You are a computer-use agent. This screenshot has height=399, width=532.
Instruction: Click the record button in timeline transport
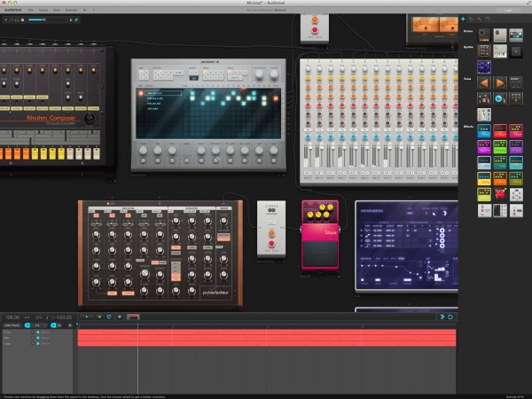(x=120, y=317)
